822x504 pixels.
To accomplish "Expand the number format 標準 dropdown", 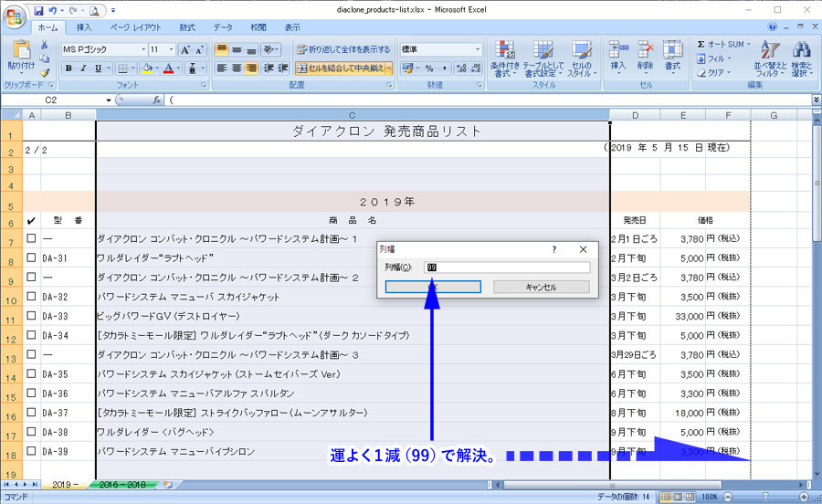I will click(x=478, y=49).
